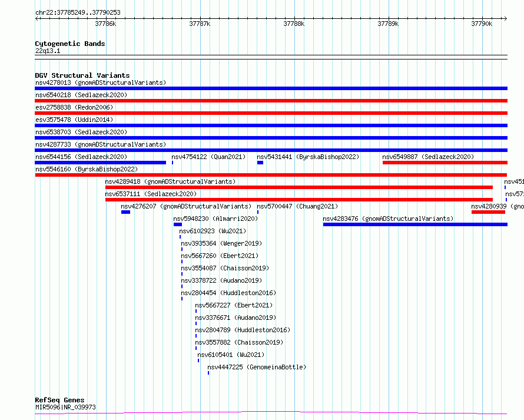Screen dimensions: 524x420
Task: Click the nsv6544156 Sedlazeck2020 label
Action: 81,157
